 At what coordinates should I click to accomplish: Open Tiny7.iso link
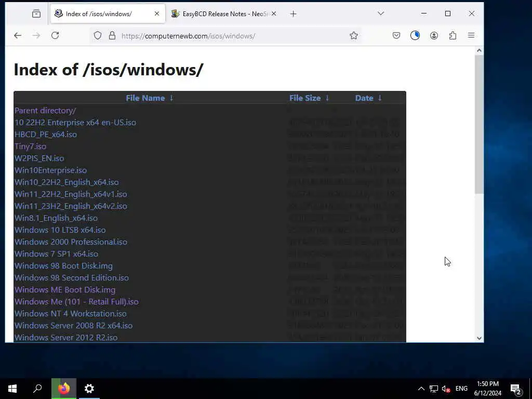(x=30, y=146)
